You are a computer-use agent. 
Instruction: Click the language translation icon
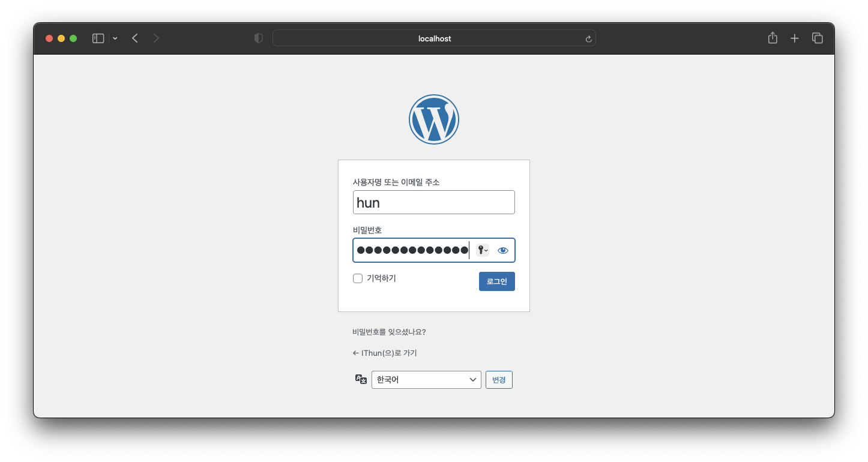point(361,379)
